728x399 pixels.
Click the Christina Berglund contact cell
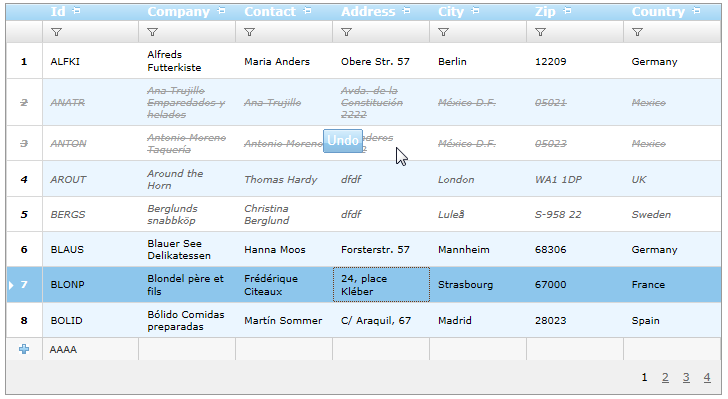[284, 215]
